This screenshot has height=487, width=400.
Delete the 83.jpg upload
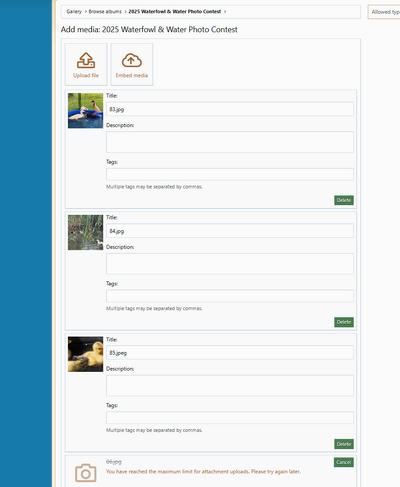click(344, 200)
